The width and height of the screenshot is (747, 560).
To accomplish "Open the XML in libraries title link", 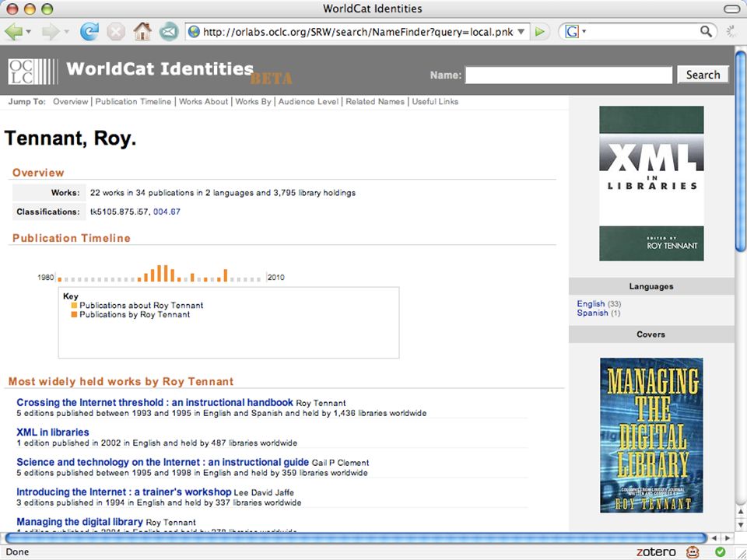I will click(x=53, y=432).
